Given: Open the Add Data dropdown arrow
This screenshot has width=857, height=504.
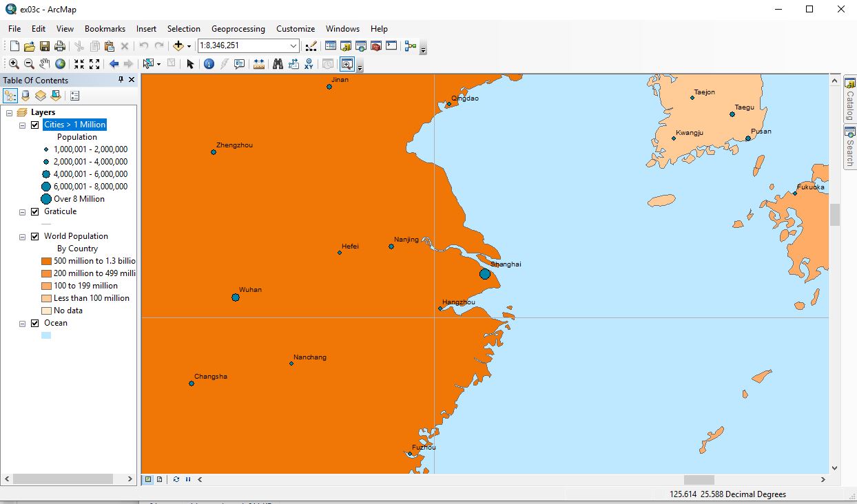Looking at the screenshot, I should tap(189, 46).
